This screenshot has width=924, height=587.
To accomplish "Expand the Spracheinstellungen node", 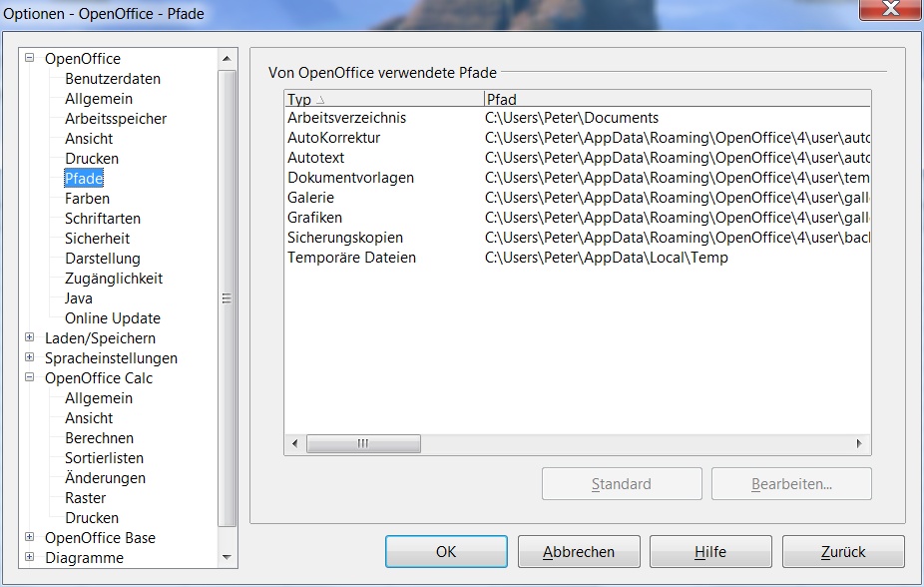I will (x=30, y=357).
